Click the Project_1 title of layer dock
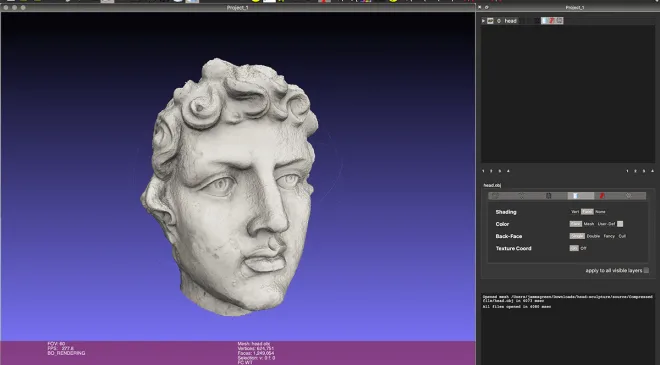Image resolution: width=660 pixels, height=365 pixels. point(575,8)
